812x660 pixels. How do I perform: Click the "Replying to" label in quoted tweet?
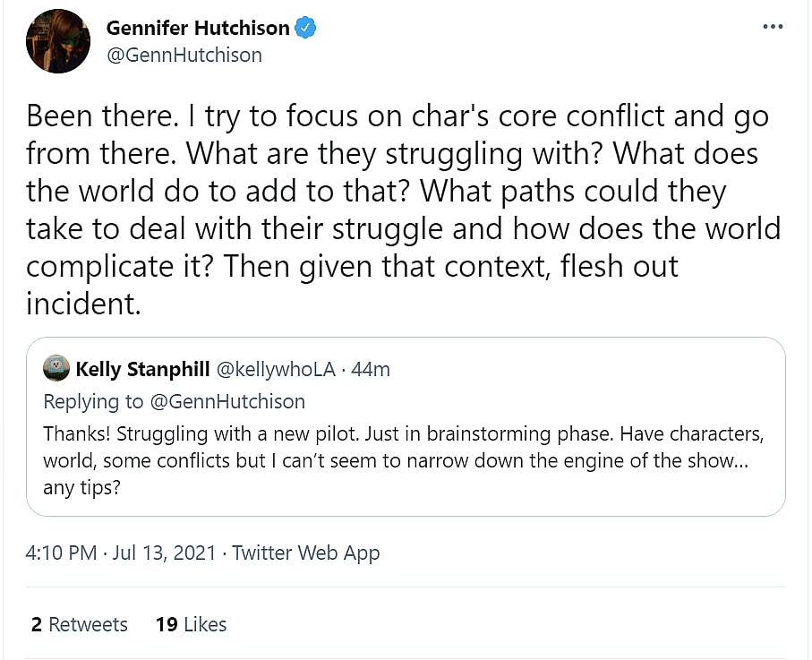click(x=93, y=401)
